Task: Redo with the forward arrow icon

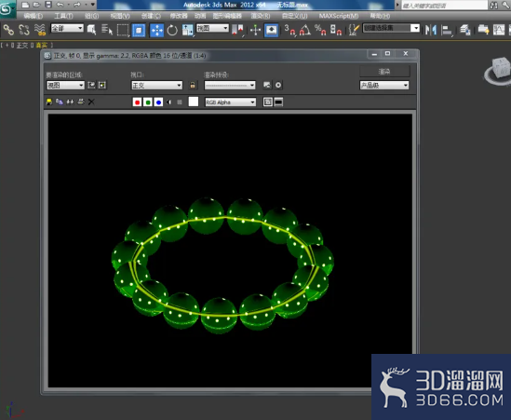Action: (x=77, y=5)
